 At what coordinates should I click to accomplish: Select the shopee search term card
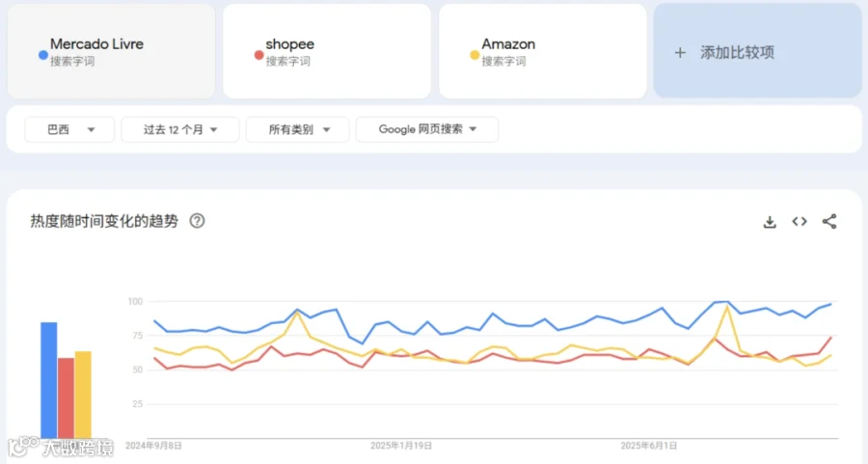(327, 51)
